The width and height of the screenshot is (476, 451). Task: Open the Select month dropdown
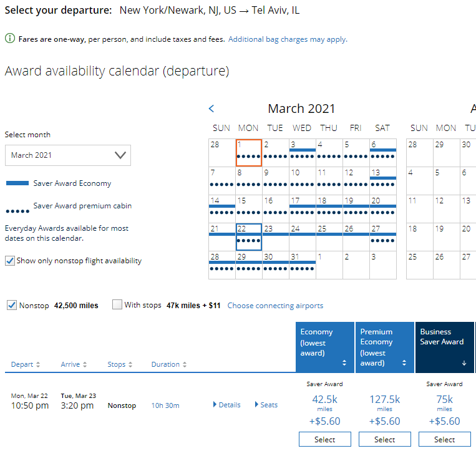(x=68, y=155)
